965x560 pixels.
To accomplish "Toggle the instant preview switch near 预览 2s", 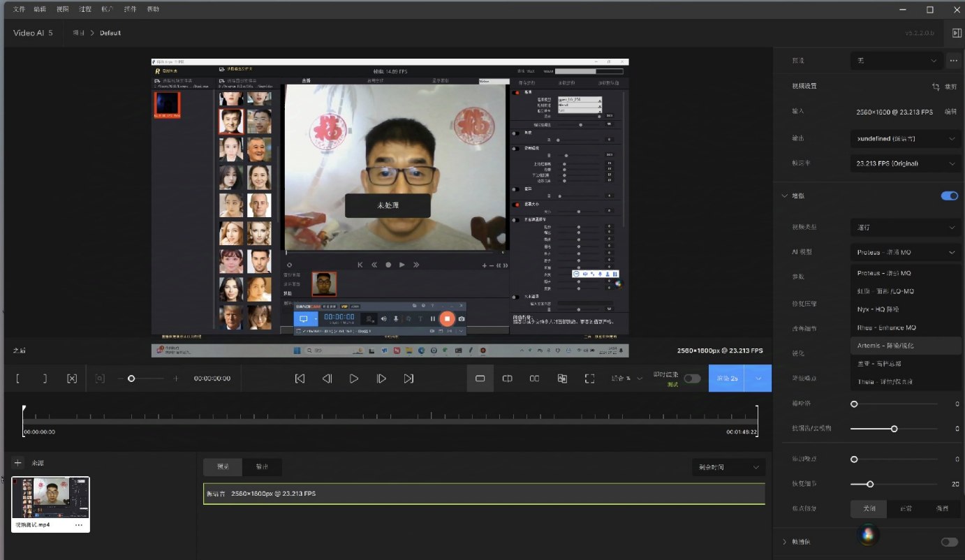I will click(x=692, y=378).
